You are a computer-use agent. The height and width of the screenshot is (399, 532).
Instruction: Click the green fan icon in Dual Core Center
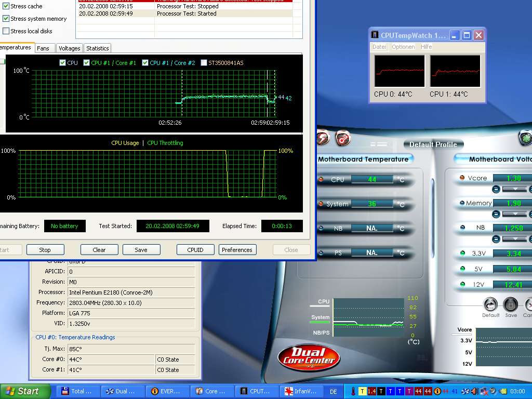[x=526, y=138]
